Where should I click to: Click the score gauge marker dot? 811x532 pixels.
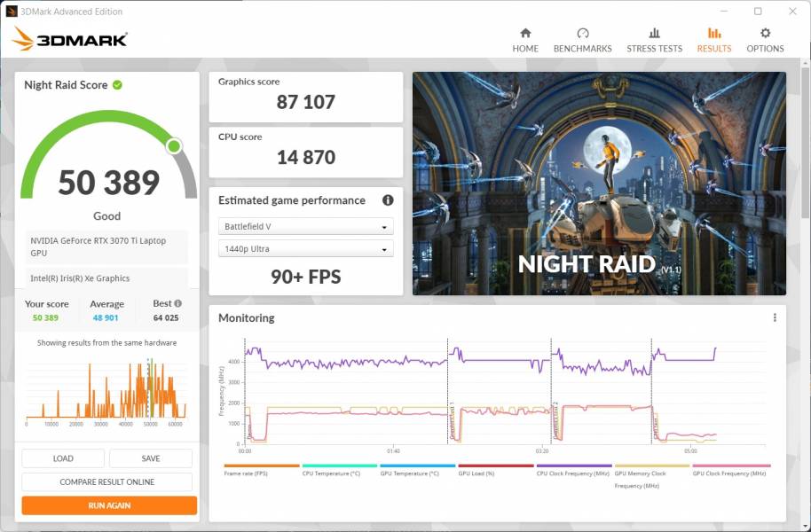pos(174,146)
